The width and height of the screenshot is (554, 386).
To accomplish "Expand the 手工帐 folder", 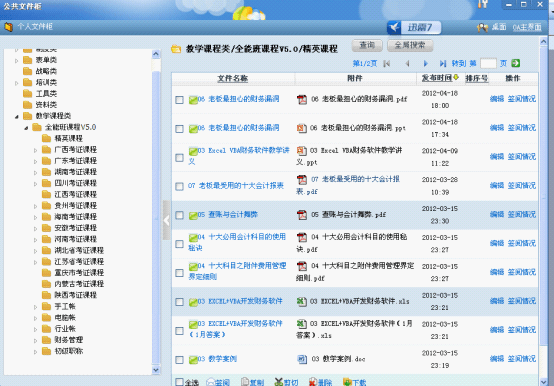I will (35, 307).
